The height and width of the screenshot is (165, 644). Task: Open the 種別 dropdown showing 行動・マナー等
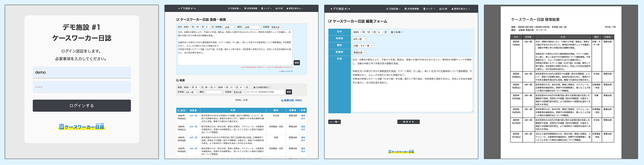tap(363, 46)
